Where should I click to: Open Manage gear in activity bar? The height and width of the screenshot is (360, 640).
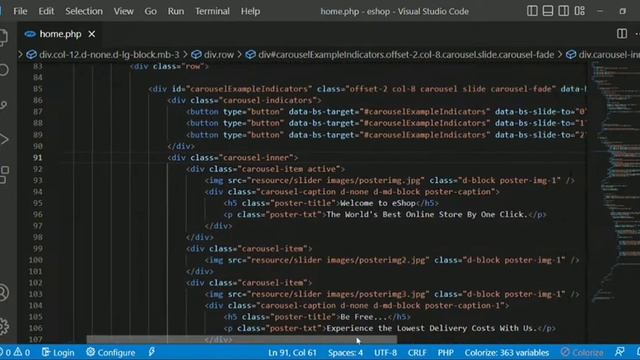click(4, 326)
